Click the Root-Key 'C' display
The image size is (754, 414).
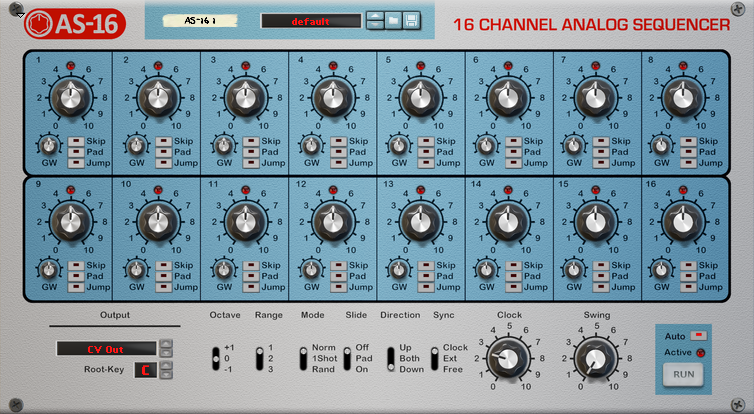click(x=145, y=370)
